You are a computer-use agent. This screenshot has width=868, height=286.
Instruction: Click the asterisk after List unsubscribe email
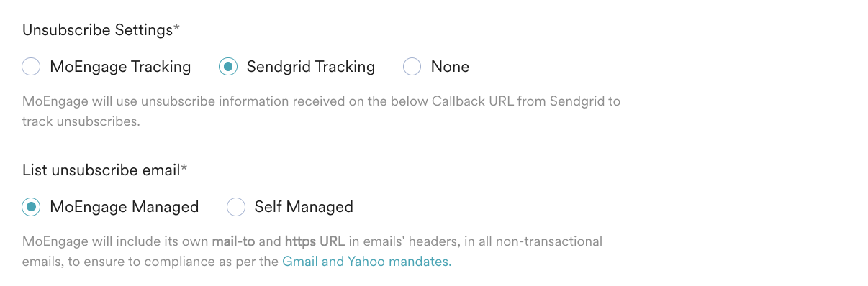[x=184, y=169]
